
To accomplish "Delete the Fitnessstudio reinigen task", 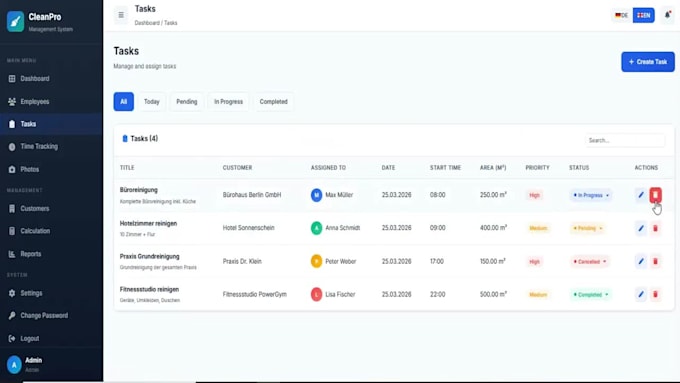I will (655, 295).
